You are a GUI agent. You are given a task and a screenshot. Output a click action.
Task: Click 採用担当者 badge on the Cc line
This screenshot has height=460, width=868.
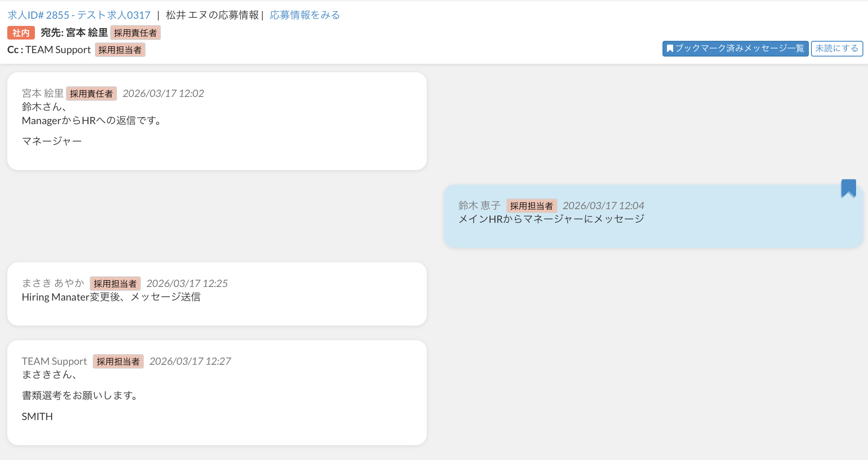click(x=120, y=50)
